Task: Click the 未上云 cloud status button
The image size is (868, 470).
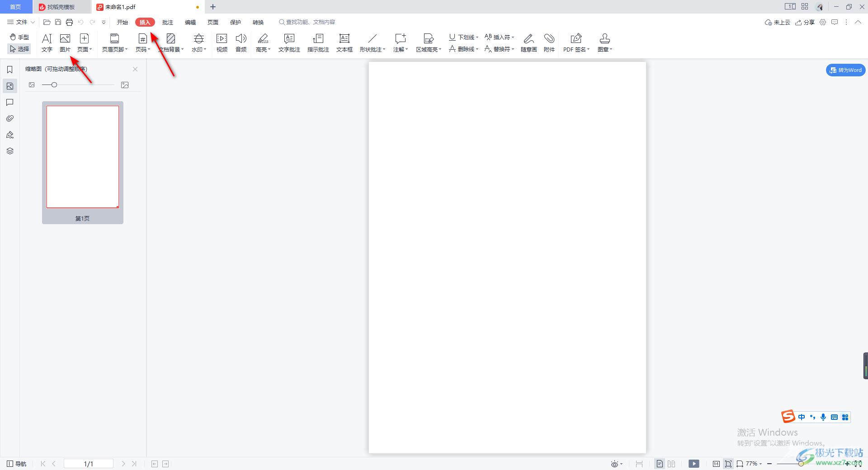Action: [x=777, y=22]
